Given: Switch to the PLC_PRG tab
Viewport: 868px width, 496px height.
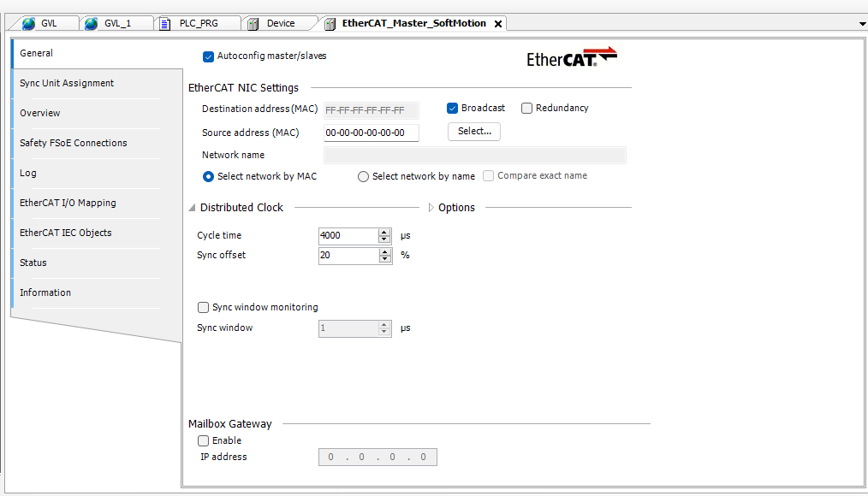Looking at the screenshot, I should click(199, 23).
